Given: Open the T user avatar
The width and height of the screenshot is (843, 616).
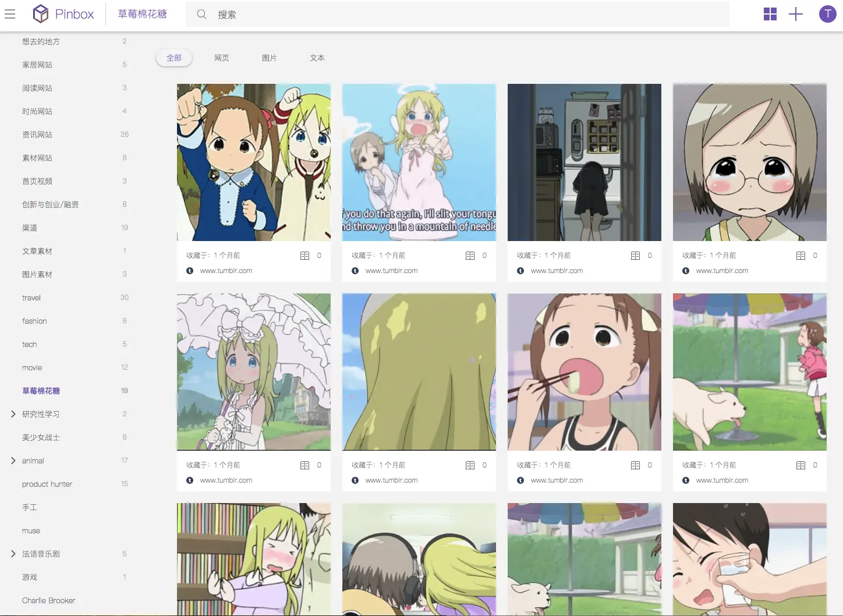Looking at the screenshot, I should pyautogui.click(x=827, y=14).
